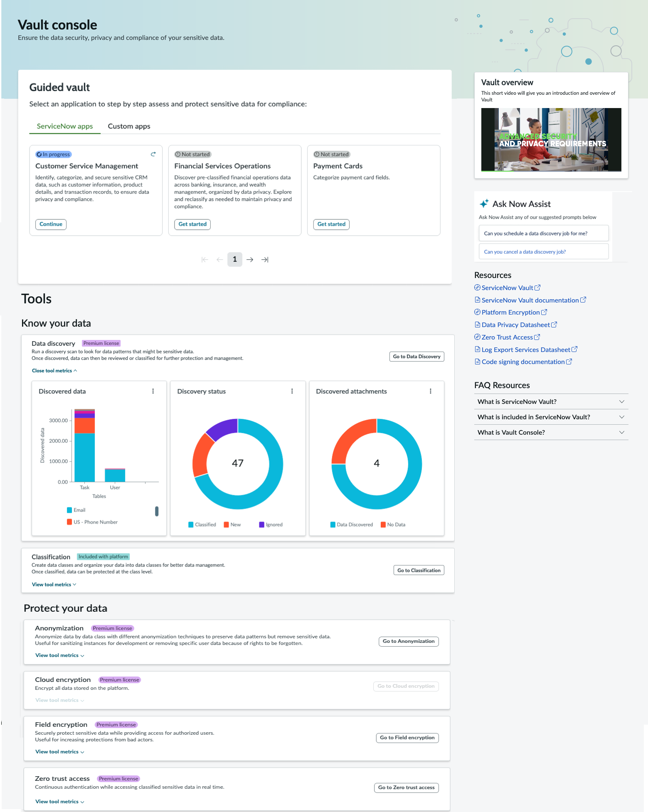Click external link icon beside Zero Trust Access
Image resolution: width=648 pixels, height=812 pixels.
(x=537, y=337)
